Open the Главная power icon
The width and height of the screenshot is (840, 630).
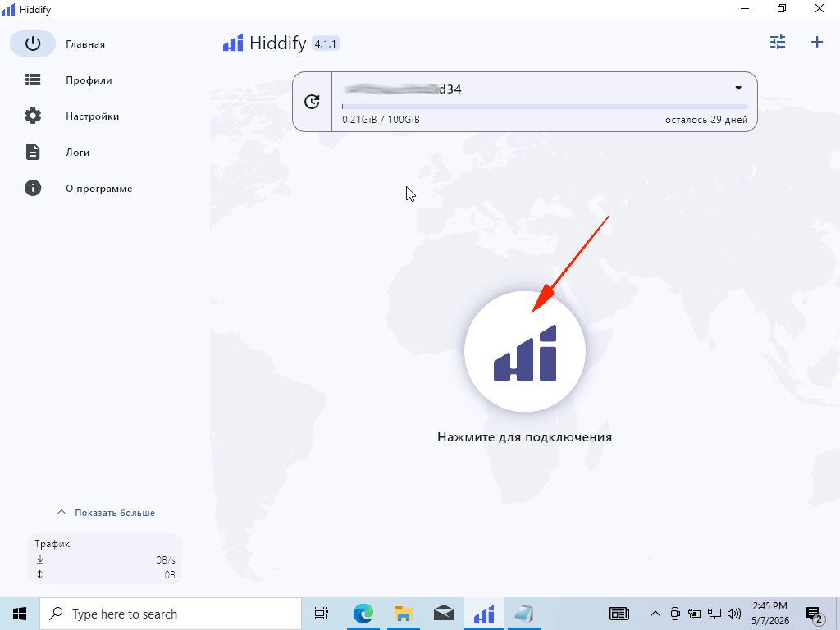(33, 43)
